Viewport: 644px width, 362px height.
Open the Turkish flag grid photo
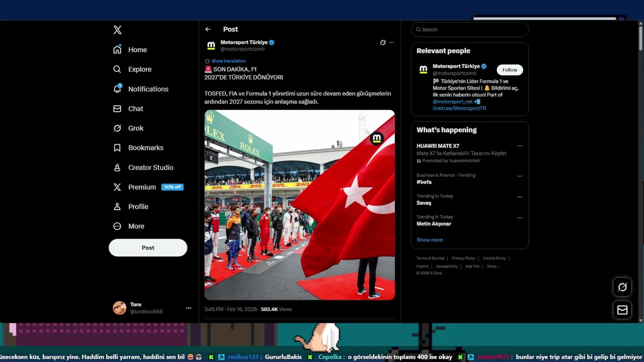click(x=299, y=205)
